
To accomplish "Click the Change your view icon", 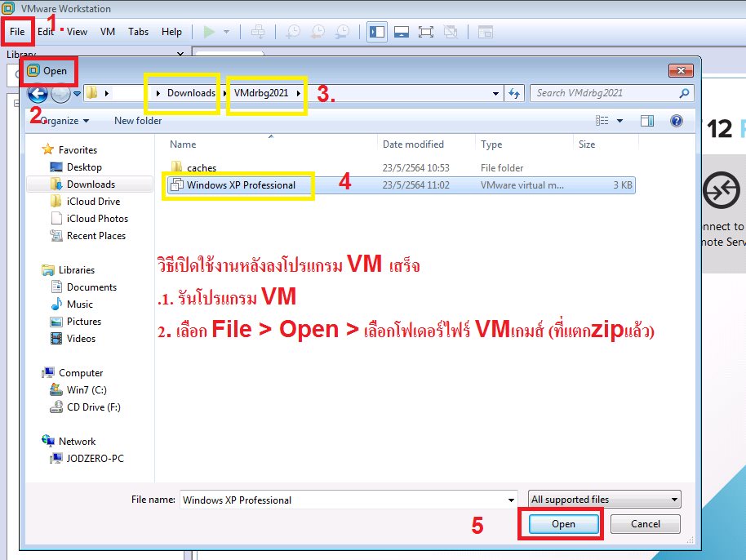I will pyautogui.click(x=602, y=121).
